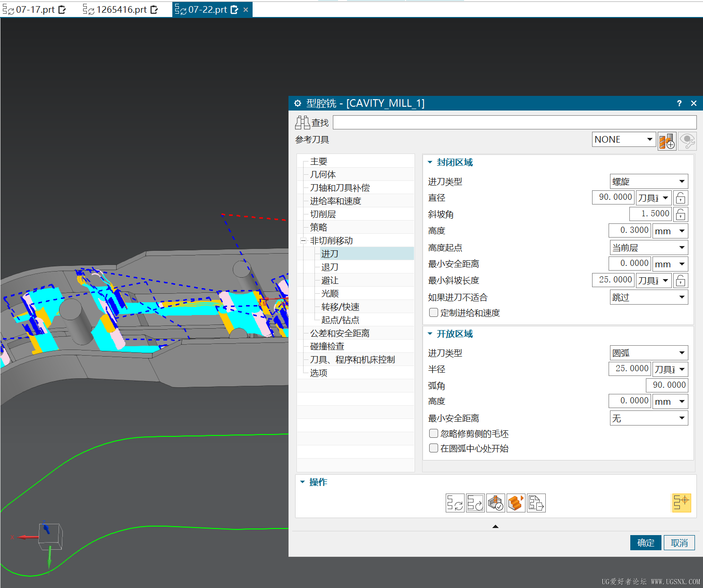Click the 弧角 90.0000 value field
This screenshot has height=588, width=703.
tap(667, 385)
